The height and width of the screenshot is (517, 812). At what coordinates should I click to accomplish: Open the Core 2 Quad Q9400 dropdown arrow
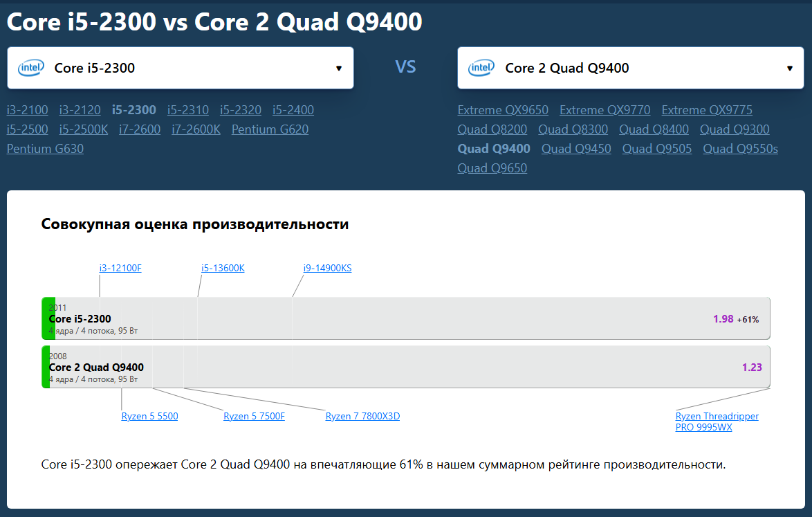pyautogui.click(x=789, y=69)
